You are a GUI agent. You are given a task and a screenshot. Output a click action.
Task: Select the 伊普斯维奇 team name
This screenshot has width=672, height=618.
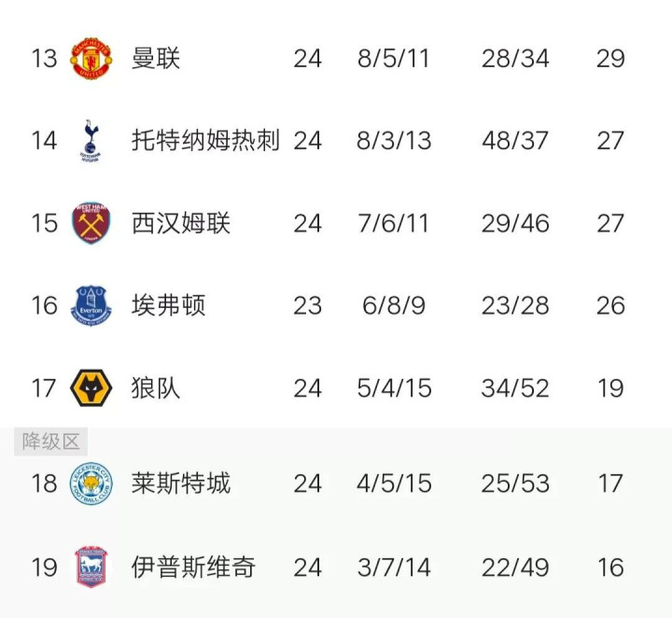(x=193, y=567)
